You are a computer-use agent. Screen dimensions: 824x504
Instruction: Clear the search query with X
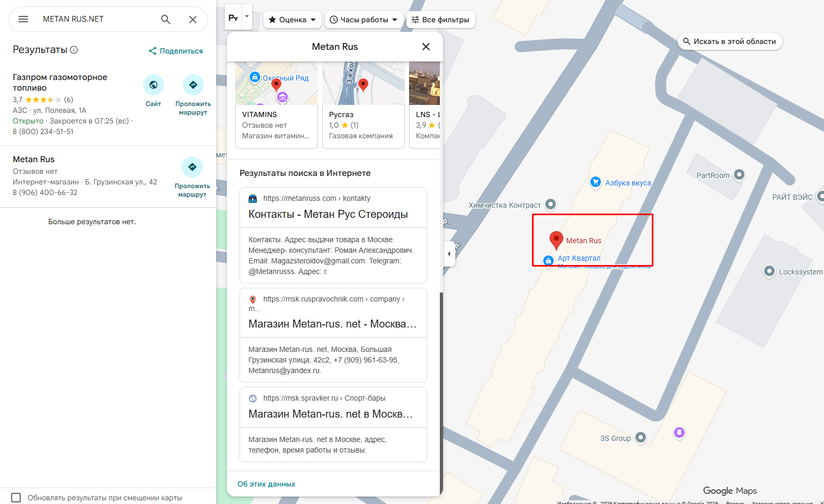[193, 19]
